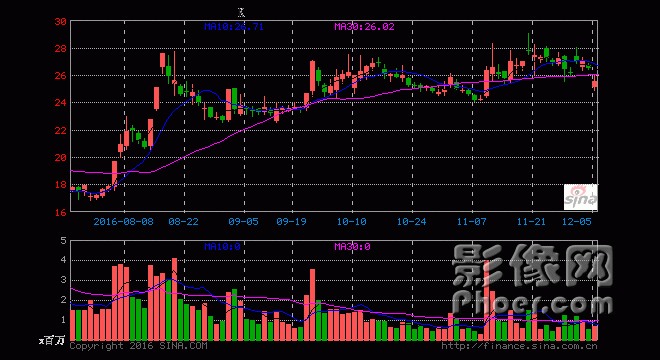Click the volume axis value 4

(64, 260)
